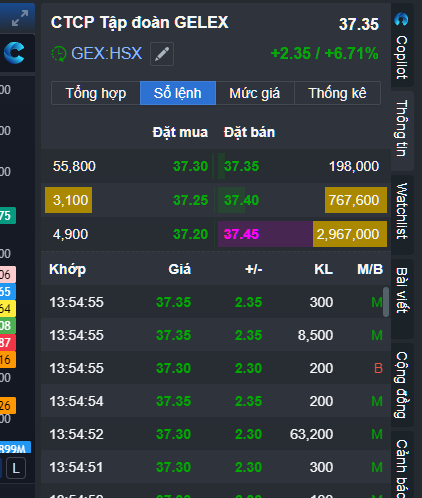422x498 pixels.
Task: Click the GEX:HSX ticker link
Action: (x=106, y=53)
